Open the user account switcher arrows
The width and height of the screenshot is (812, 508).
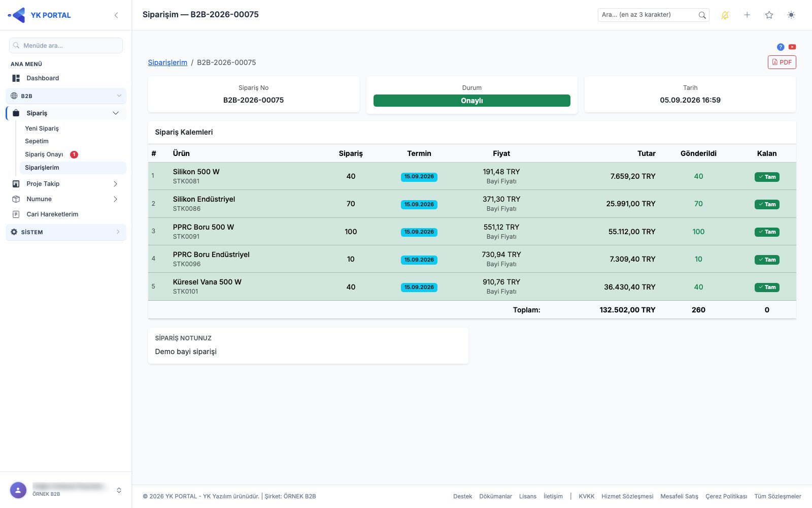[119, 490]
